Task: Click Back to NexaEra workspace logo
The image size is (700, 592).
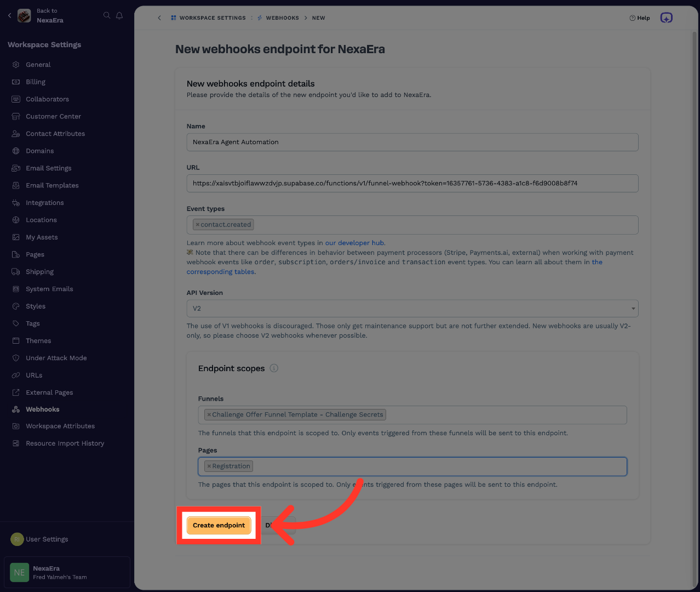Action: click(24, 16)
